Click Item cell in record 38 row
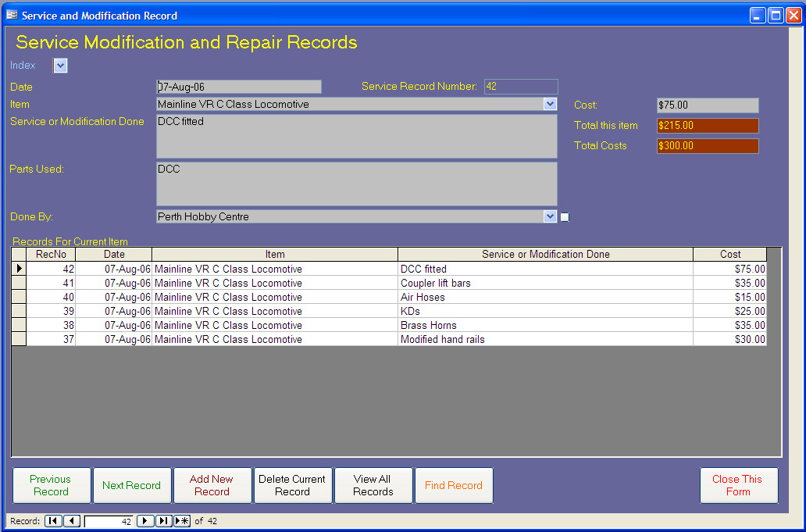 point(275,325)
